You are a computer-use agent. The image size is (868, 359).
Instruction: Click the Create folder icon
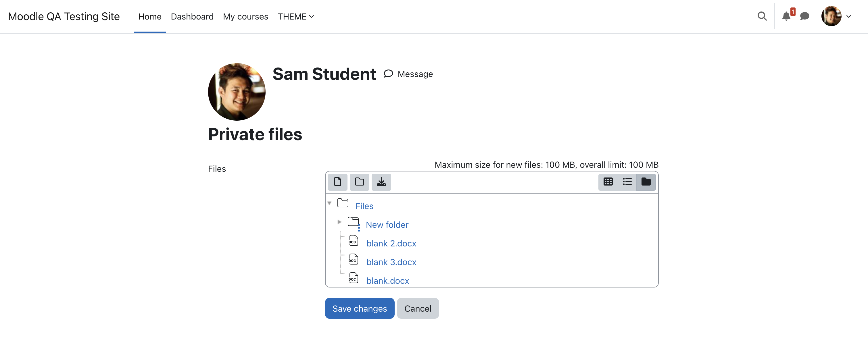(359, 182)
